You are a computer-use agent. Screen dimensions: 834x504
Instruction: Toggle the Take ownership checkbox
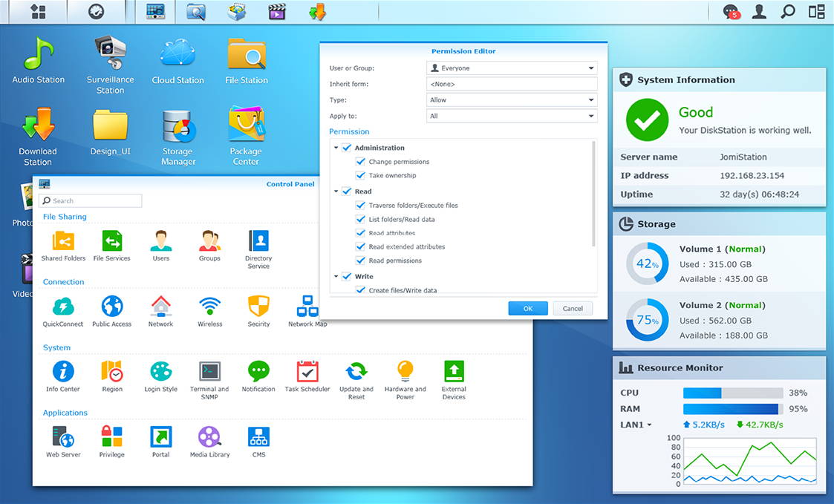361,176
